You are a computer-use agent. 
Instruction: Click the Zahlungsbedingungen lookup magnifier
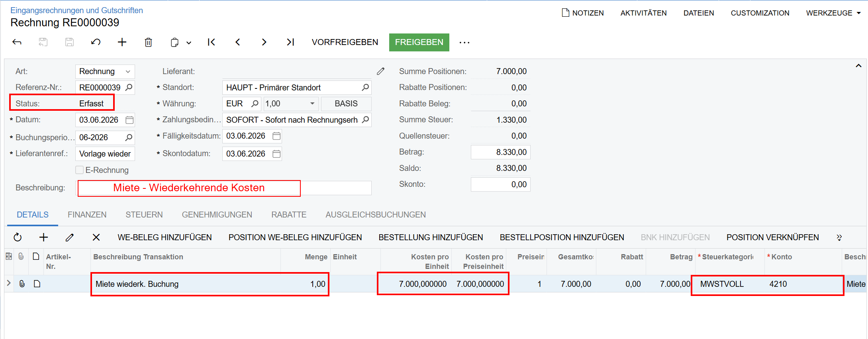pos(365,120)
